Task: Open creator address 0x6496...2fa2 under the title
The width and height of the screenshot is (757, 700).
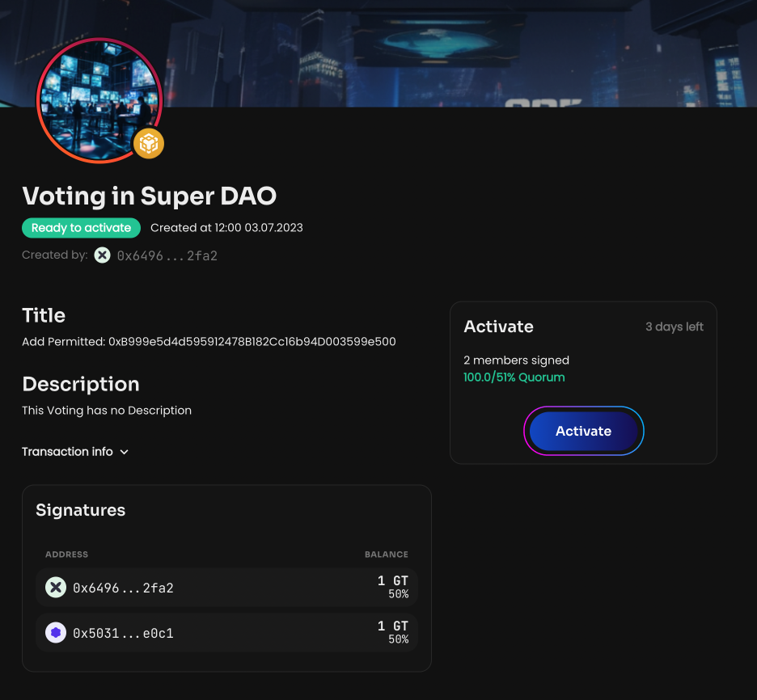Action: [x=167, y=255]
